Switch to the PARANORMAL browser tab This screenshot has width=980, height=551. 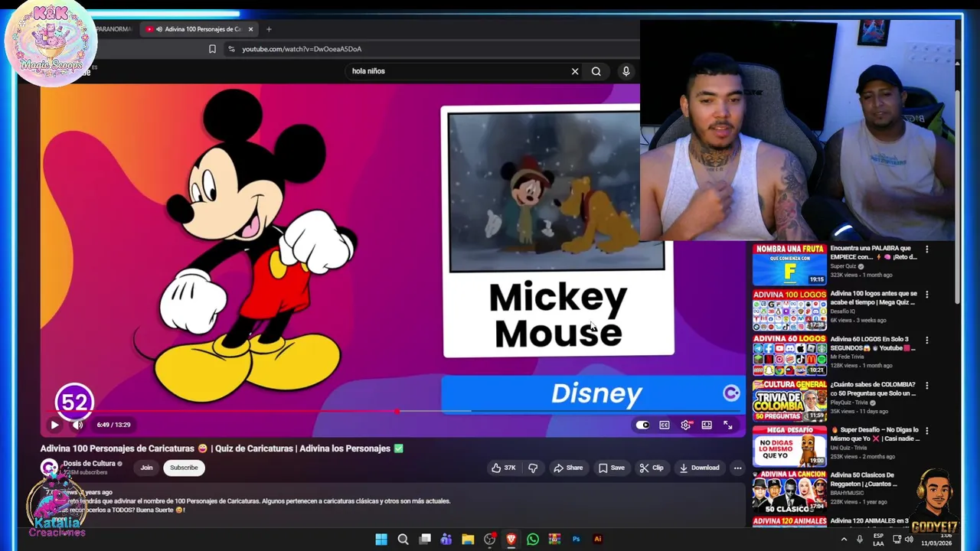(115, 29)
